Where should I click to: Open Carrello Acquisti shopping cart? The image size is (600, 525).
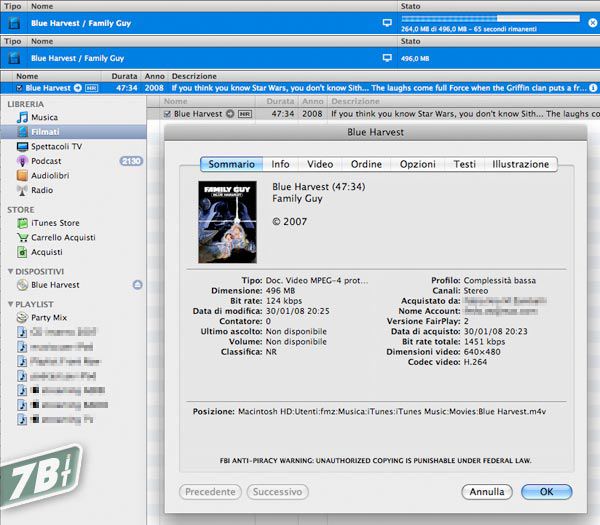click(x=62, y=238)
